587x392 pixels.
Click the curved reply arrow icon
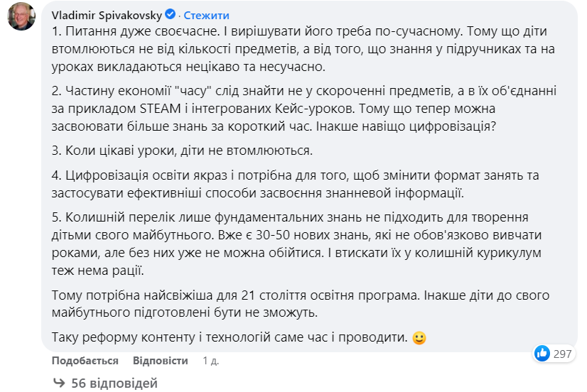click(x=59, y=383)
